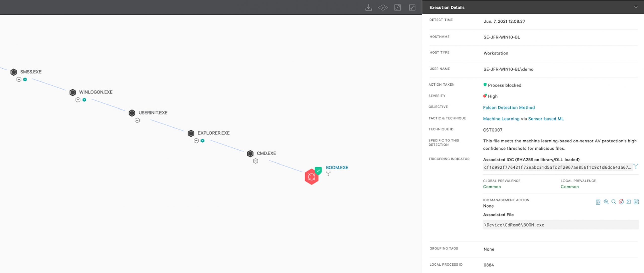644x273 pixels.
Task: Click the red circular hash lookup icon
Action: [621, 202]
